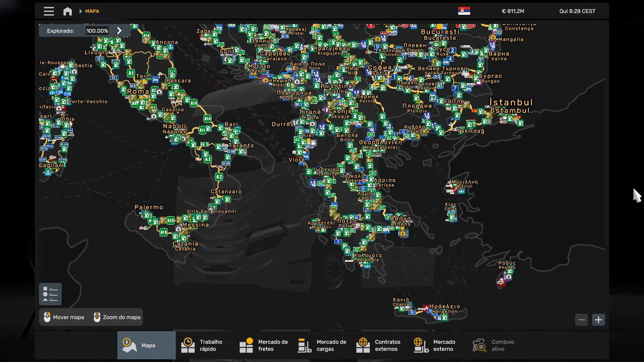Click the home icon in breadcrumb
The height and width of the screenshot is (362, 644).
[x=67, y=11]
